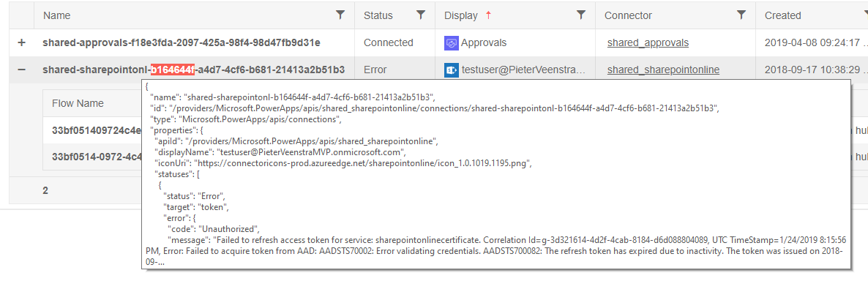This screenshot has height=303, width=868.
Task: Click the testuser@PieterVeenstra display name
Action: click(x=523, y=70)
